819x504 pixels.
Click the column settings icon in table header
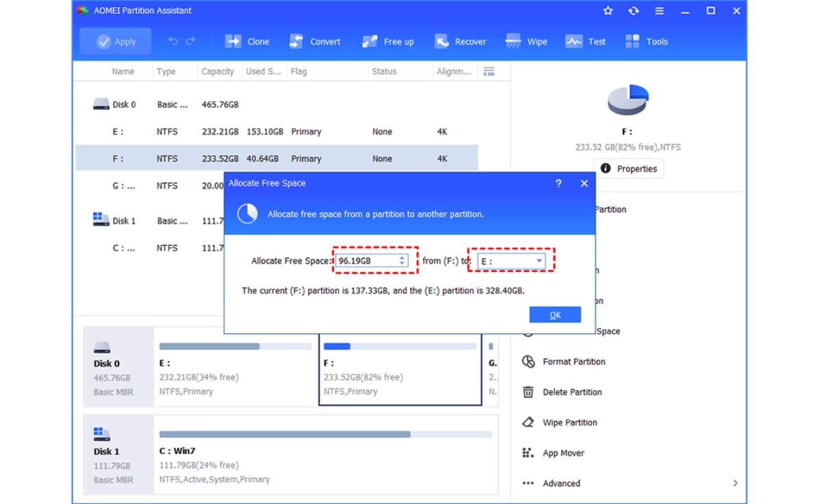489,71
